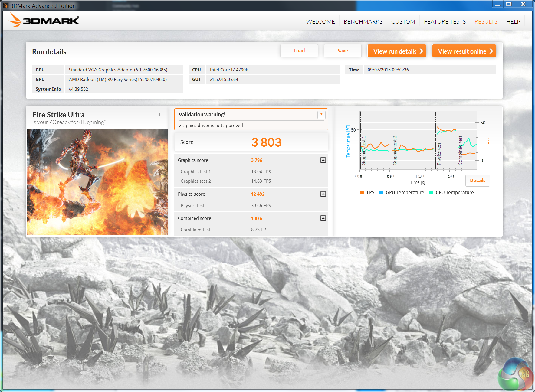Collapse the Physics score section
535x392 pixels.
323,194
